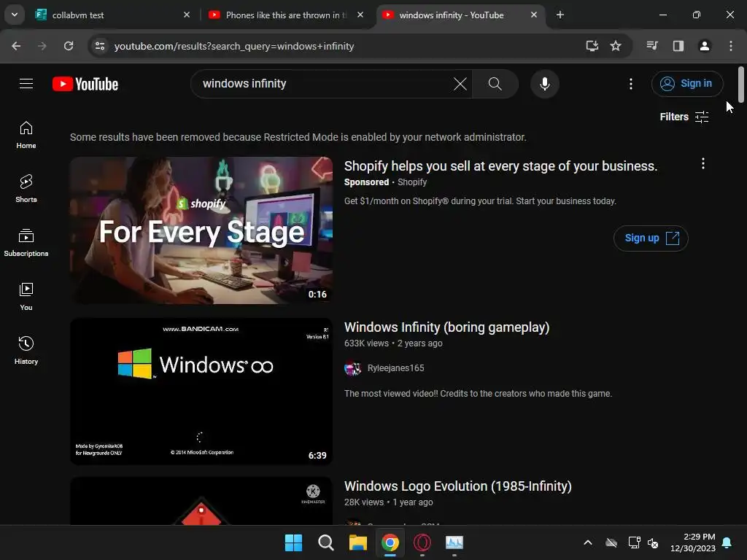The width and height of the screenshot is (747, 560).
Task: Open the You section in the sidebar
Action: 26,296
